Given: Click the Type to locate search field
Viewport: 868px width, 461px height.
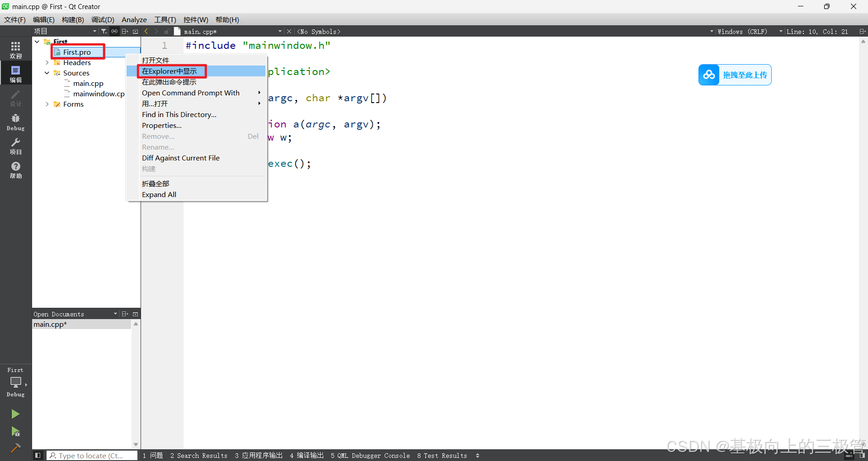Looking at the screenshot, I should click(92, 455).
